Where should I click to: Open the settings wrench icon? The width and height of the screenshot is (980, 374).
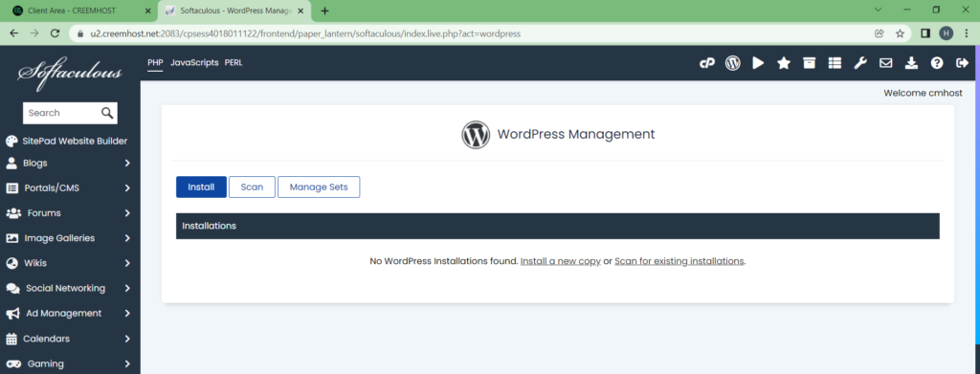[x=860, y=63]
